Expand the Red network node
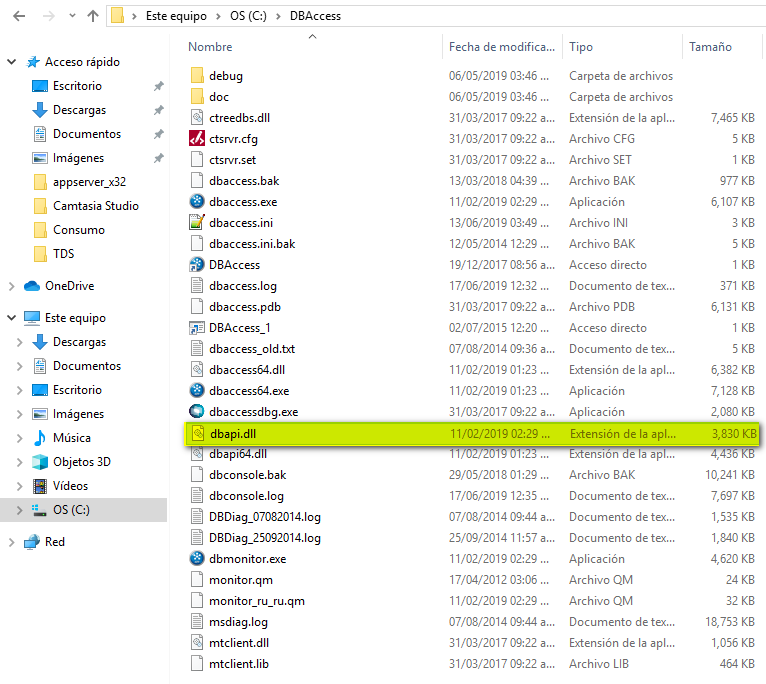Image resolution: width=766 pixels, height=684 pixels. pyautogui.click(x=12, y=542)
